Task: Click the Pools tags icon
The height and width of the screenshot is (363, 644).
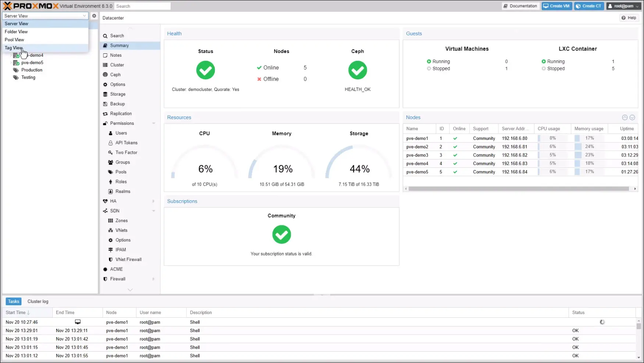Action: pos(110,172)
